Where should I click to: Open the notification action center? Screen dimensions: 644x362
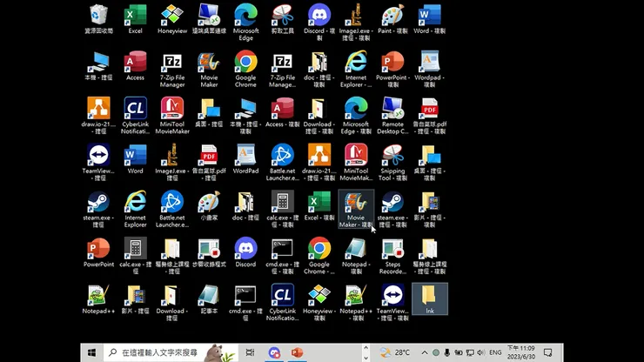coord(547,352)
